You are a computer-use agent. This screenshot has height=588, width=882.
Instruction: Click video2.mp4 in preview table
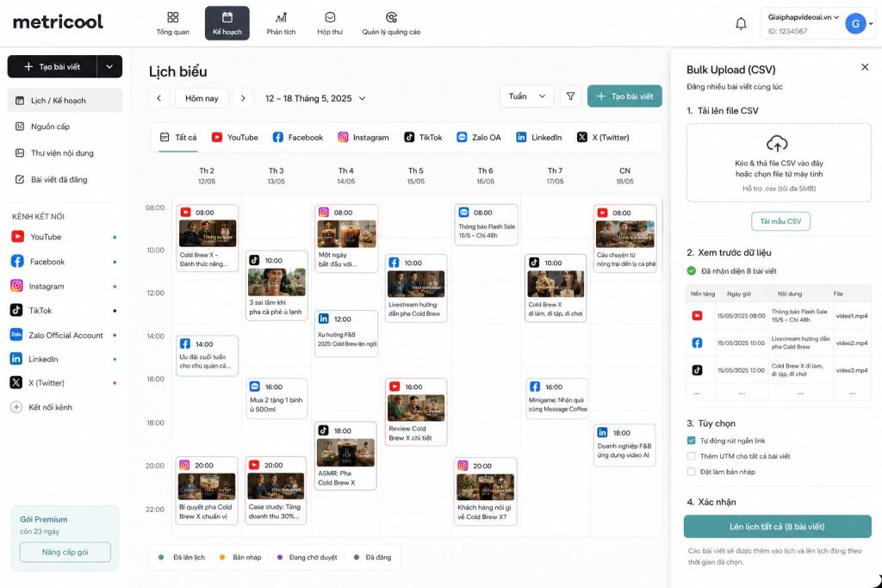(x=852, y=343)
